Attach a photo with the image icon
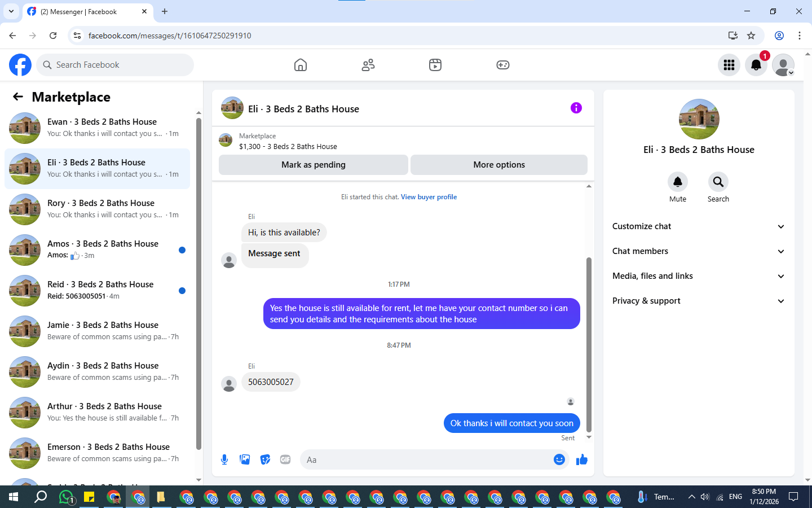The height and width of the screenshot is (508, 812). (x=245, y=459)
